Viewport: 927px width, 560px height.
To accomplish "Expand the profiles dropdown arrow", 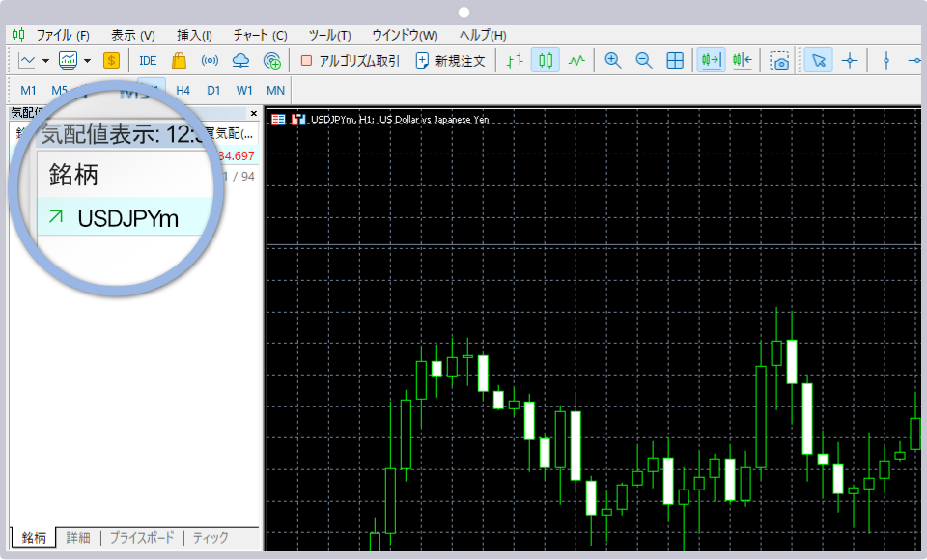I will [x=88, y=60].
